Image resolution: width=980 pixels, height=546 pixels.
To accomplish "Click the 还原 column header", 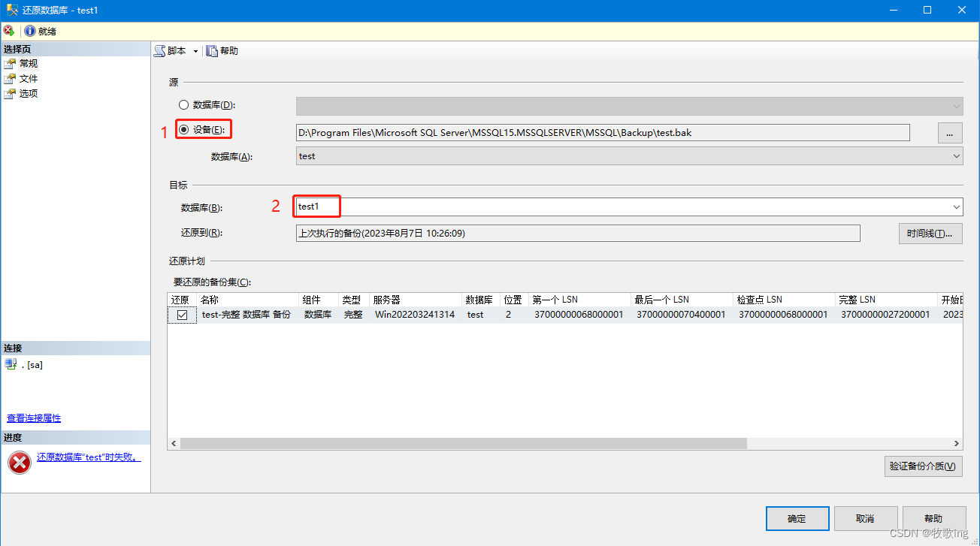I will [x=182, y=300].
